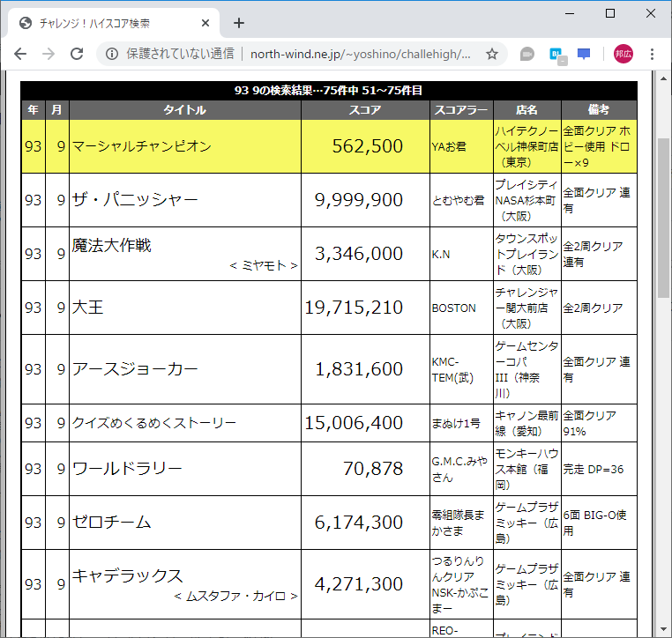Click scorer name BOSTON
672x638 pixels.
click(x=453, y=308)
